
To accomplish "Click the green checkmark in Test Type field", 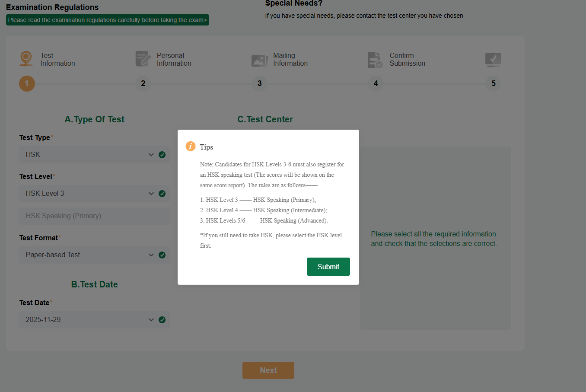I will point(162,155).
